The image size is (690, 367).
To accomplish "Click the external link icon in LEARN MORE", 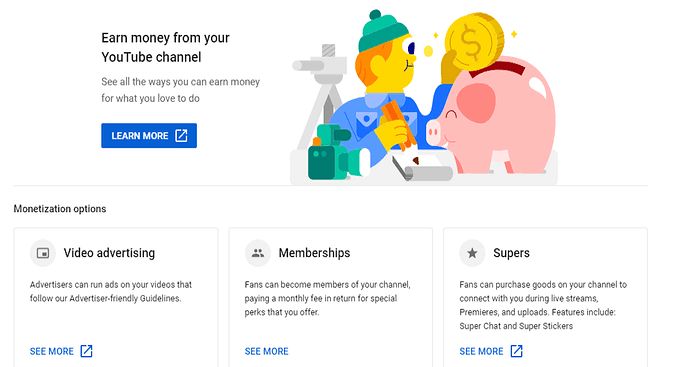I will click(x=181, y=136).
